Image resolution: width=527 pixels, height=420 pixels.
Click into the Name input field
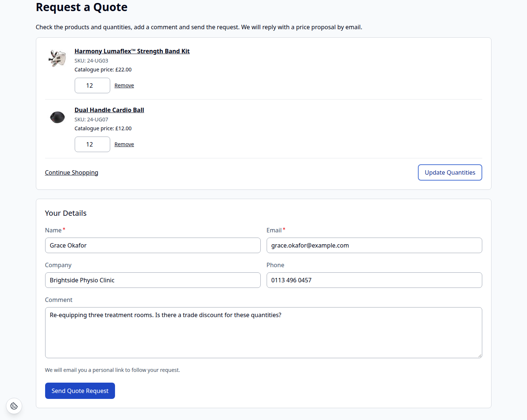(153, 245)
